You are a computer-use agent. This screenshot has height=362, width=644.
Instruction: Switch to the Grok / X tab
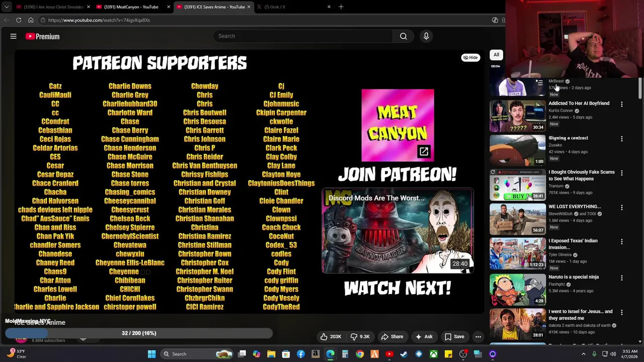[x=294, y=7]
